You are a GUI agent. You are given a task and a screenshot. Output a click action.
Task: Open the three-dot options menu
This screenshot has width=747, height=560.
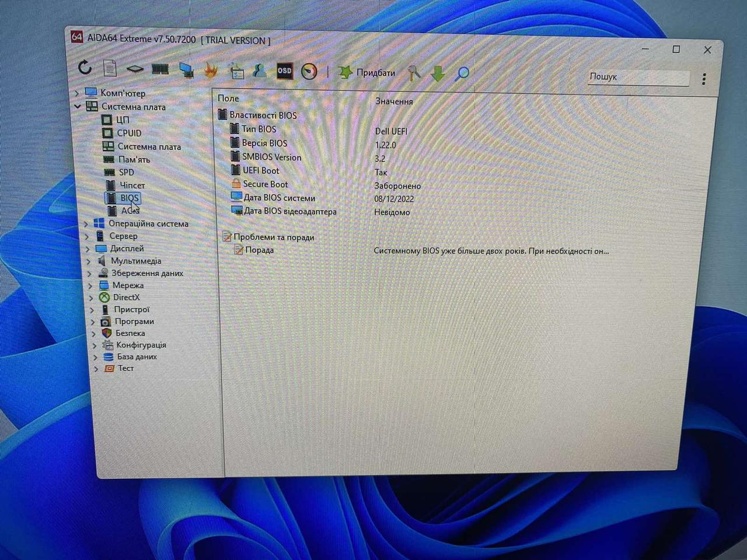[704, 79]
